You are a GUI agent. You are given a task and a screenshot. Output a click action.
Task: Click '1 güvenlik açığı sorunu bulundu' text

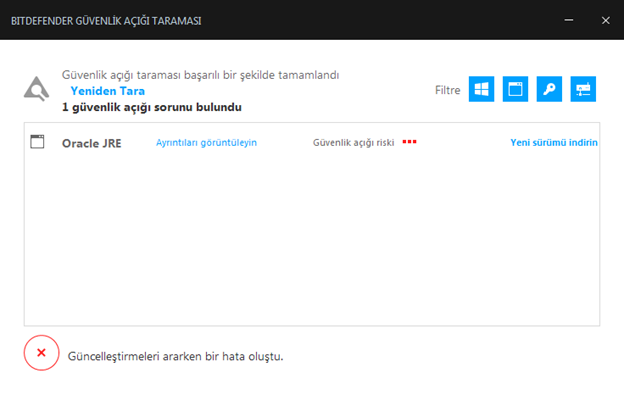click(152, 107)
